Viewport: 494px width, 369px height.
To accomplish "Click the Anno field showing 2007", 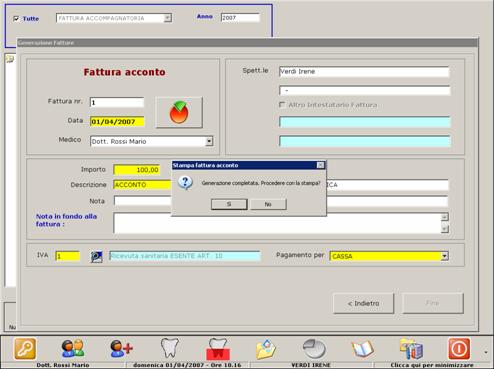I will tap(240, 18).
